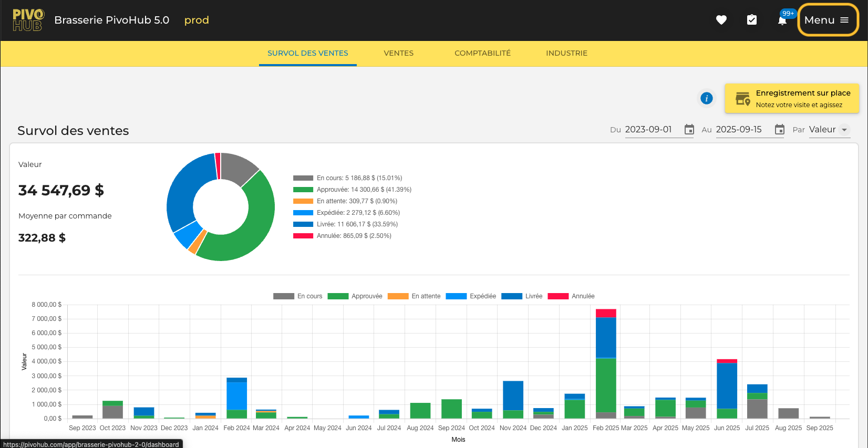Toggle Expédiée series in bar chart legend
Screen dimensions: 868x448
[x=471, y=296]
